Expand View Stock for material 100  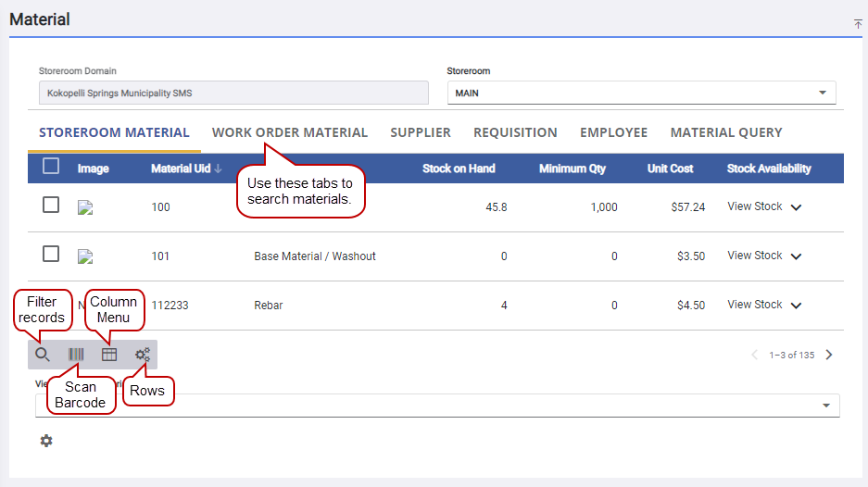click(796, 207)
